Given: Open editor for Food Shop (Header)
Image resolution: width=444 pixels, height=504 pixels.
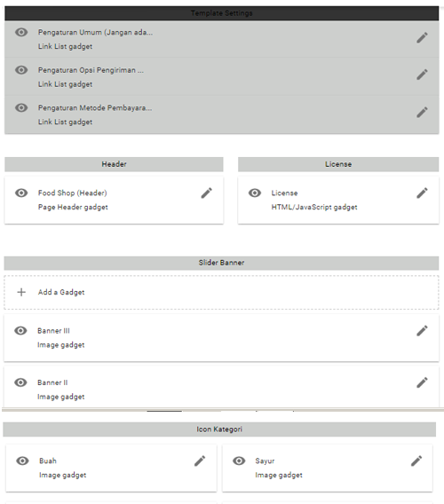Looking at the screenshot, I should point(207,193).
